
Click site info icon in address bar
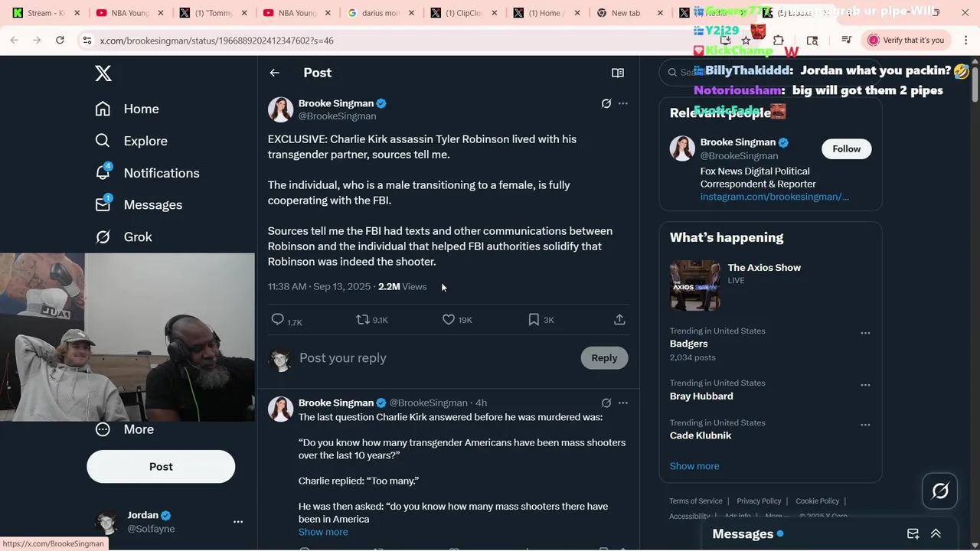pos(87,41)
